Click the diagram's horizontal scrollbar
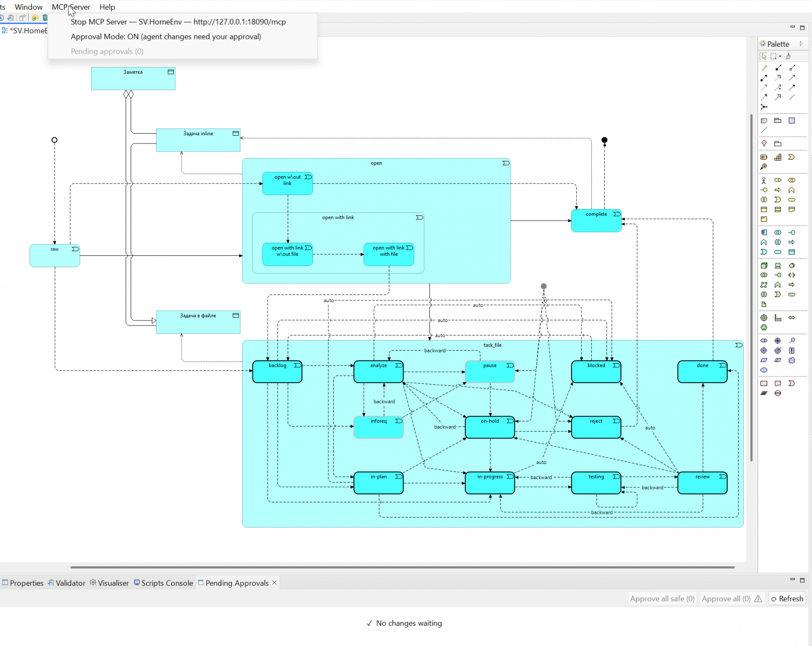Image resolution: width=812 pixels, height=646 pixels. (x=402, y=567)
